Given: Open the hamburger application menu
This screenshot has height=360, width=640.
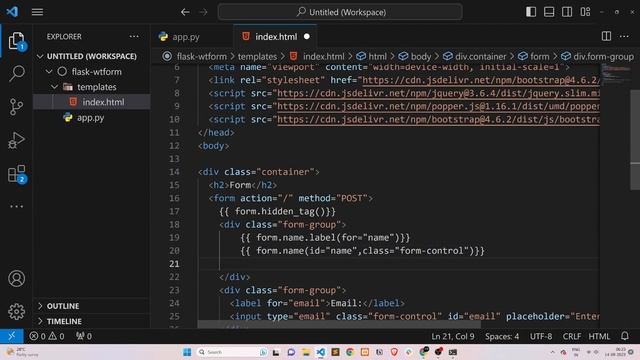Looking at the screenshot, I should pyautogui.click(x=37, y=12).
